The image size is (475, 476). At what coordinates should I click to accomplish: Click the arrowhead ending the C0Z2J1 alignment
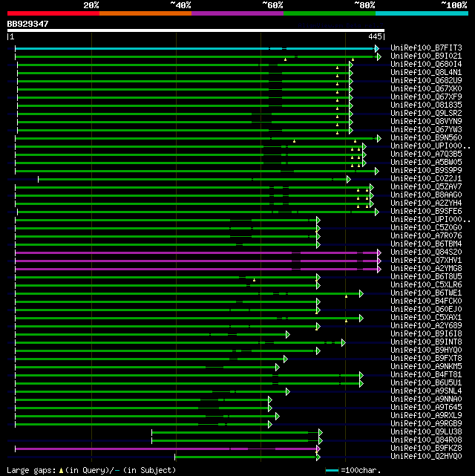pyautogui.click(x=349, y=180)
